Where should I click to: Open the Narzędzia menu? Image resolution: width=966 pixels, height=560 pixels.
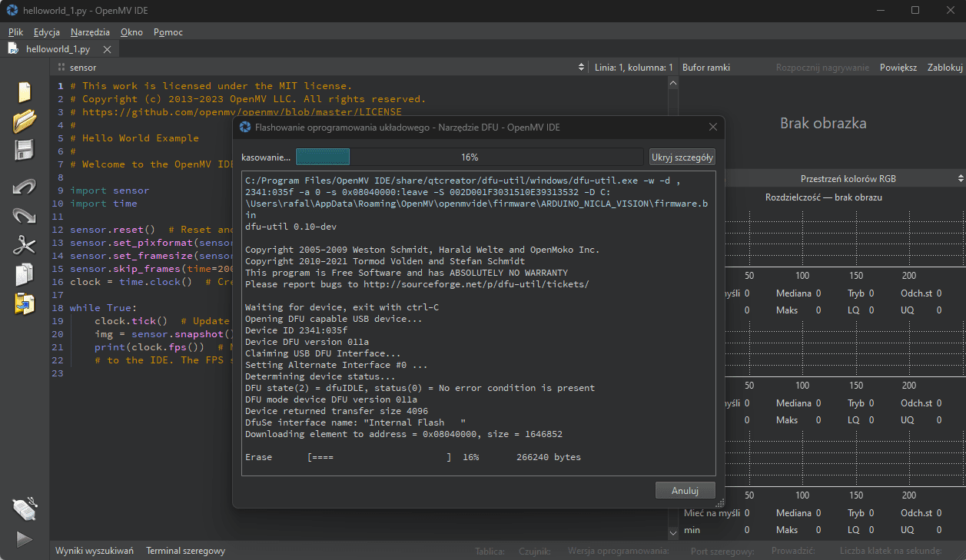point(90,32)
